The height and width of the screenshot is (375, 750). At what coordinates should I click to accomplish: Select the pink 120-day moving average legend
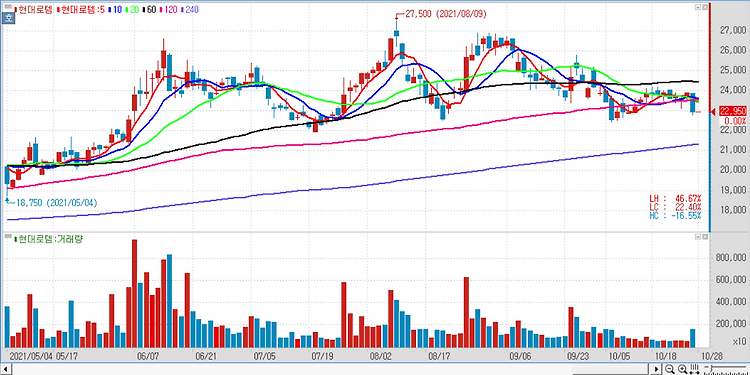169,10
